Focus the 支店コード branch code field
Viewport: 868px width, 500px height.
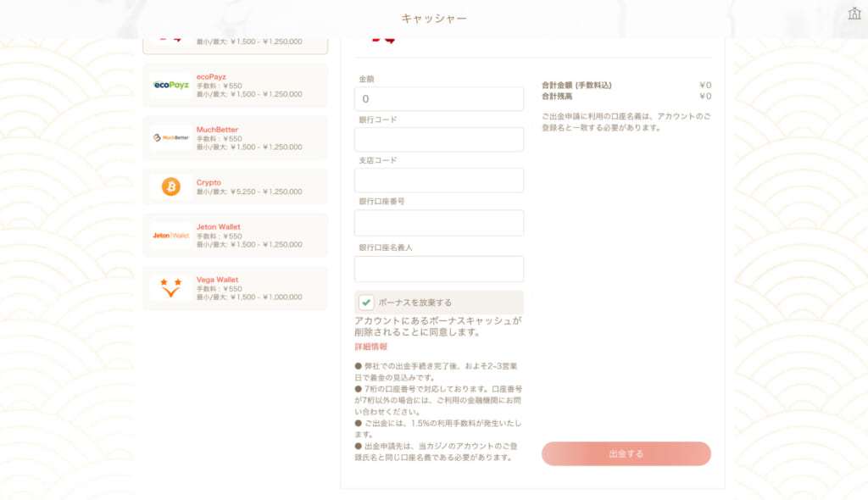coord(439,181)
